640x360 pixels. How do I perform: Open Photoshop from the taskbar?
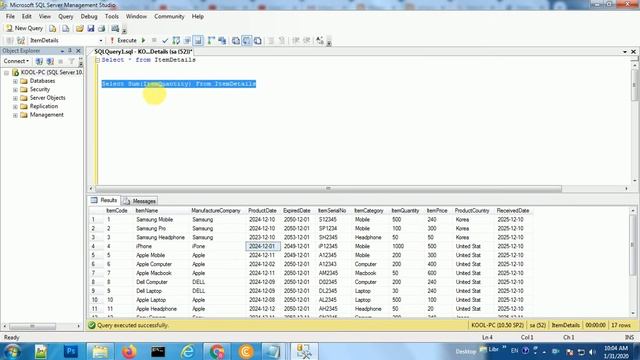coord(71,351)
